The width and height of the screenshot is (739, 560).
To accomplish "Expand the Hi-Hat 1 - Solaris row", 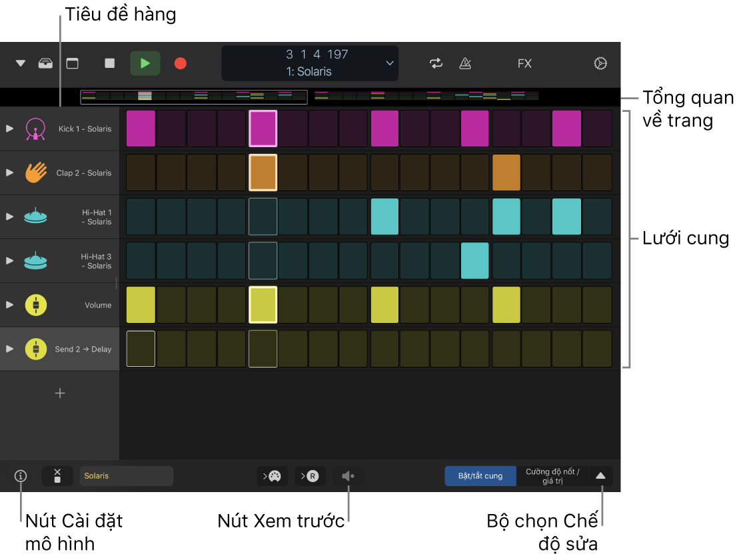I will click(9, 216).
